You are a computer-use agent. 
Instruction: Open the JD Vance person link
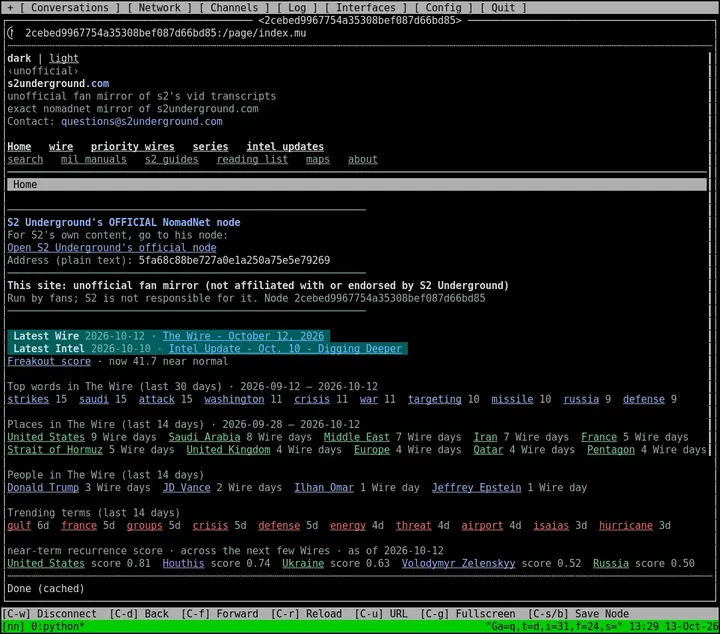[x=186, y=488]
